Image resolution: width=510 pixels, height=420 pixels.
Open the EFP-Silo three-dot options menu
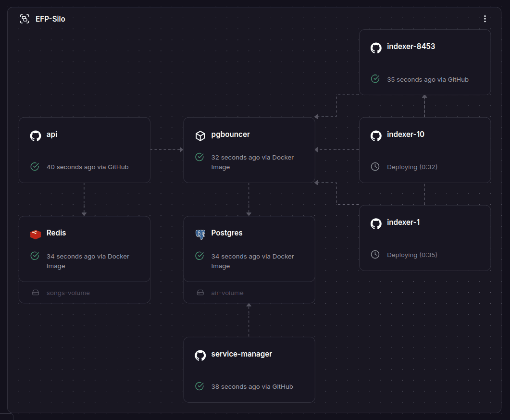click(x=485, y=19)
